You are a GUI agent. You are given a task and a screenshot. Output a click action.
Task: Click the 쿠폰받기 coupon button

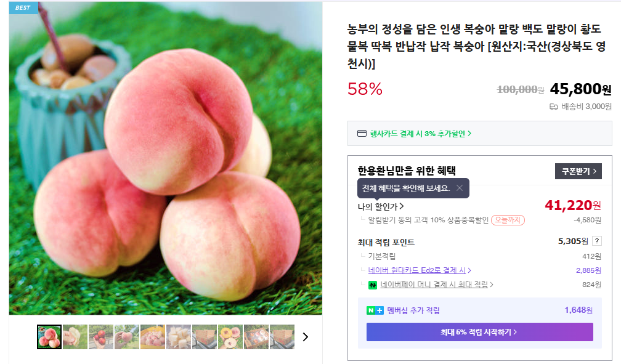[x=578, y=171]
